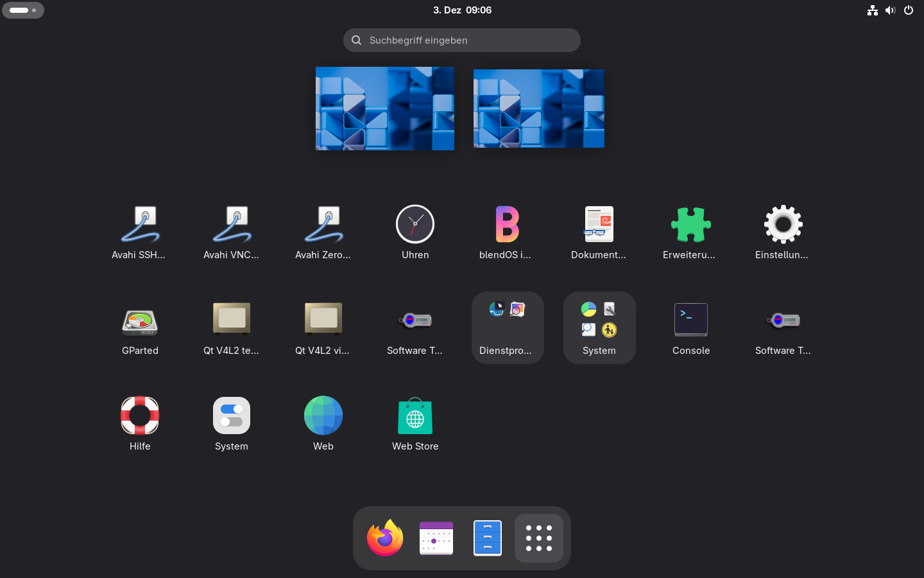Open the GParted application
This screenshot has height=578, width=924.
[x=140, y=328]
